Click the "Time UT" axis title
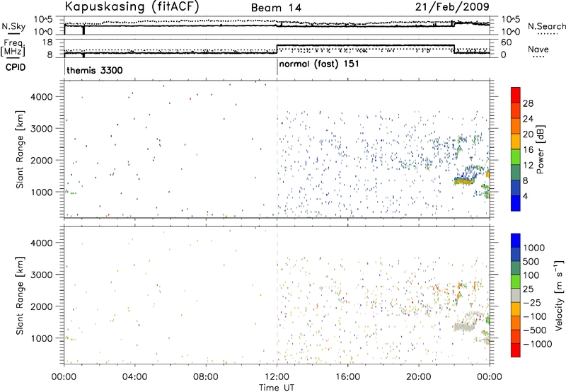 (277, 388)
